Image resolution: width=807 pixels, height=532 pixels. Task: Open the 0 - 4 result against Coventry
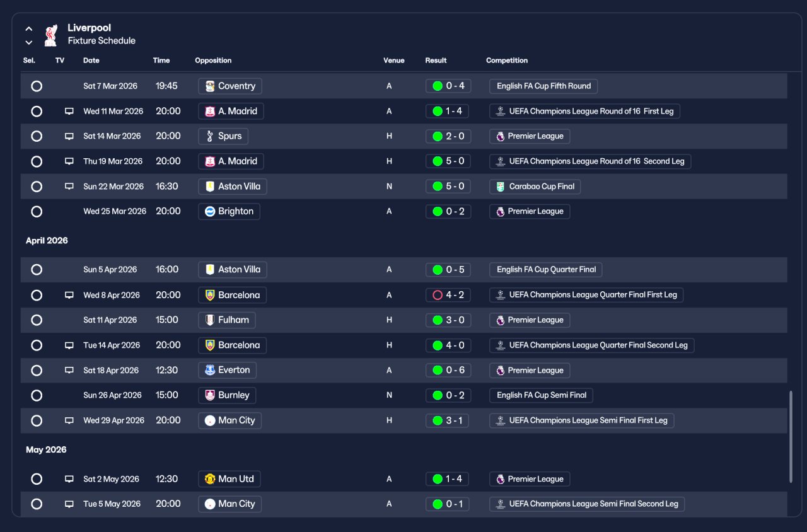coord(448,86)
